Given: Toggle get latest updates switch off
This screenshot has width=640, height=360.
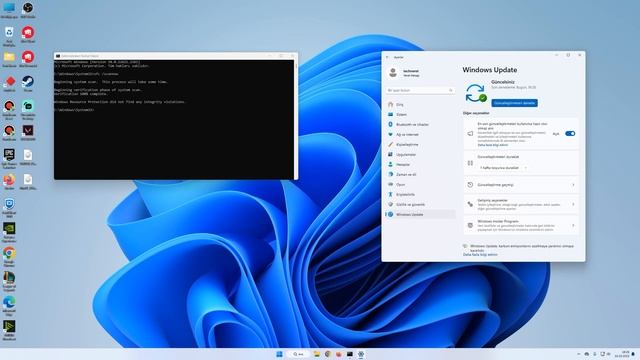Looking at the screenshot, I should pyautogui.click(x=570, y=133).
